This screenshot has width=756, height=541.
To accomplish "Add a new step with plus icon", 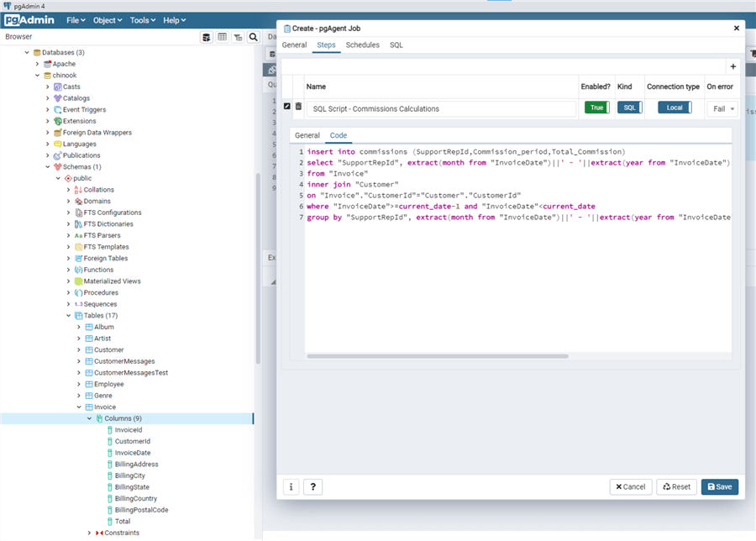I will (x=732, y=66).
